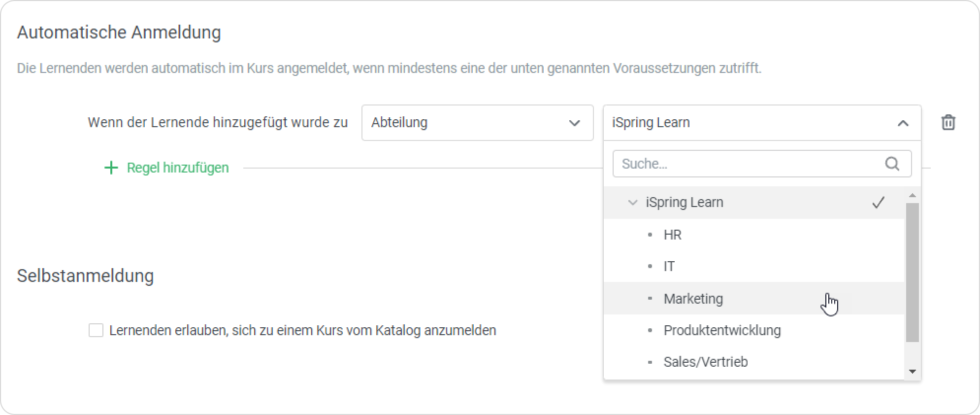Select iSpring Learn root item in list
This screenshot has width=980, height=415.
tap(685, 203)
